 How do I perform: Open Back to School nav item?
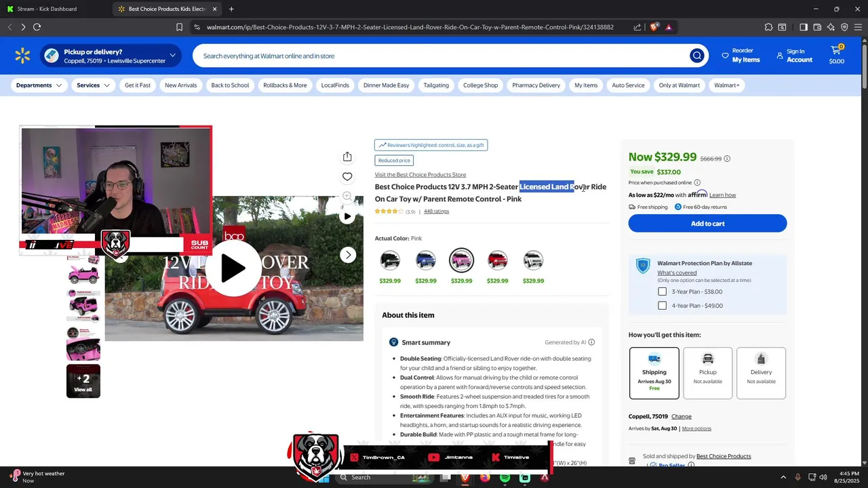230,85
